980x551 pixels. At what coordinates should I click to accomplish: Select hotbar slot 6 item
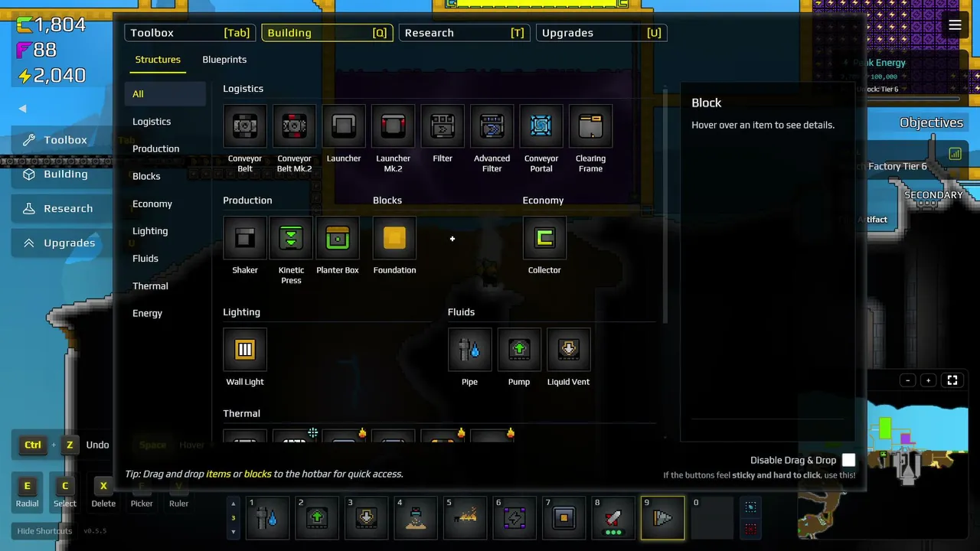[514, 518]
